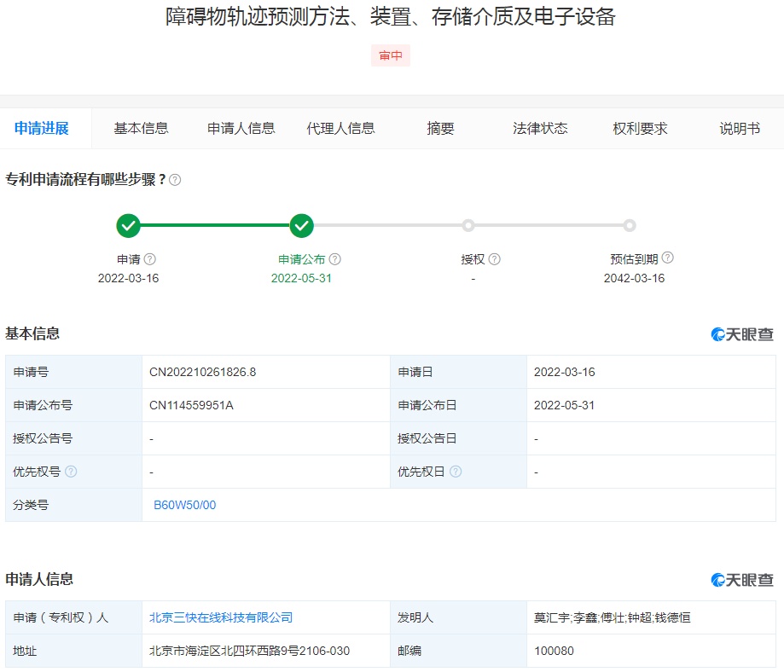
Task: Click help icon beside 优先权号
Action: tap(71, 472)
